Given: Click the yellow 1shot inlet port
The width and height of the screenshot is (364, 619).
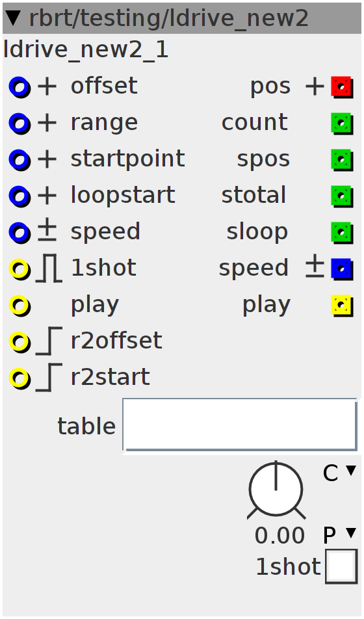Looking at the screenshot, I should pos(19,269).
